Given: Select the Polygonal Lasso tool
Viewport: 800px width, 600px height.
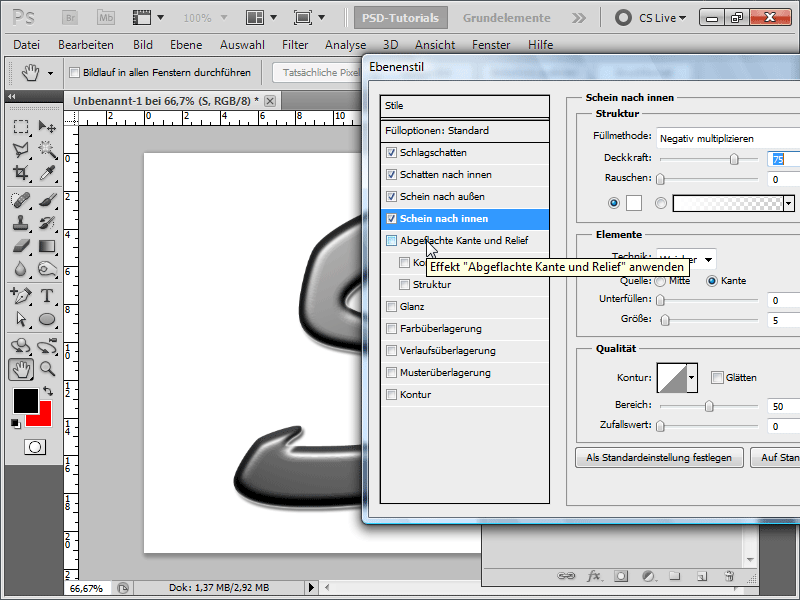Looking at the screenshot, I should pyautogui.click(x=21, y=149).
